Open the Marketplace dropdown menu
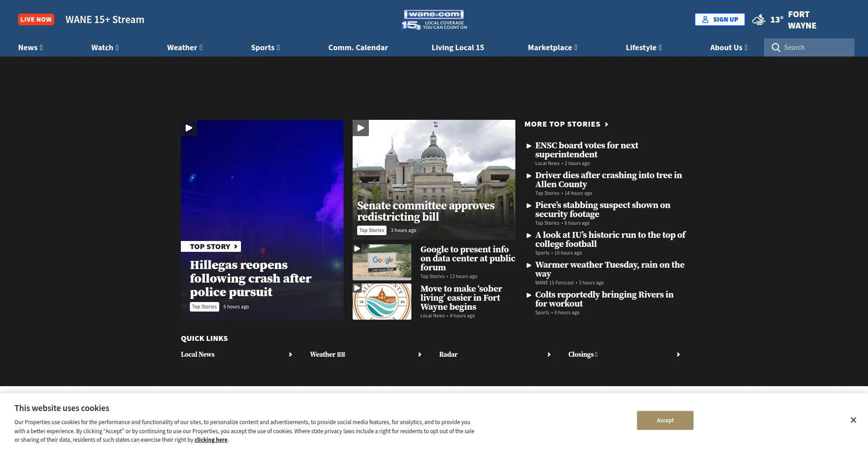868x449 pixels. (x=552, y=47)
